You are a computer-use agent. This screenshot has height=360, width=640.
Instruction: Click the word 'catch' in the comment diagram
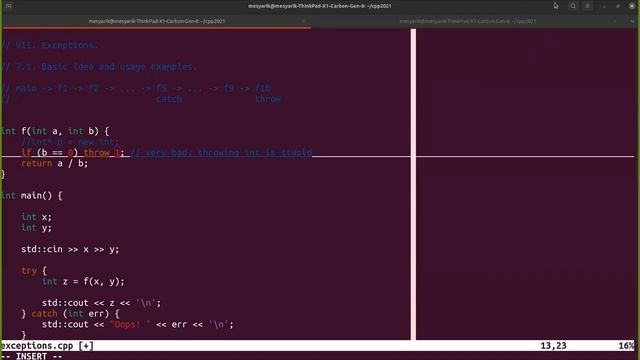(169, 99)
